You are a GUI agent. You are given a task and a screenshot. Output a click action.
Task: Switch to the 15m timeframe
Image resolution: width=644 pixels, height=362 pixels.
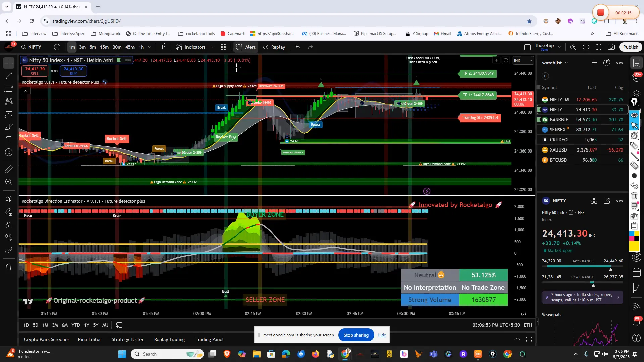[x=104, y=47]
